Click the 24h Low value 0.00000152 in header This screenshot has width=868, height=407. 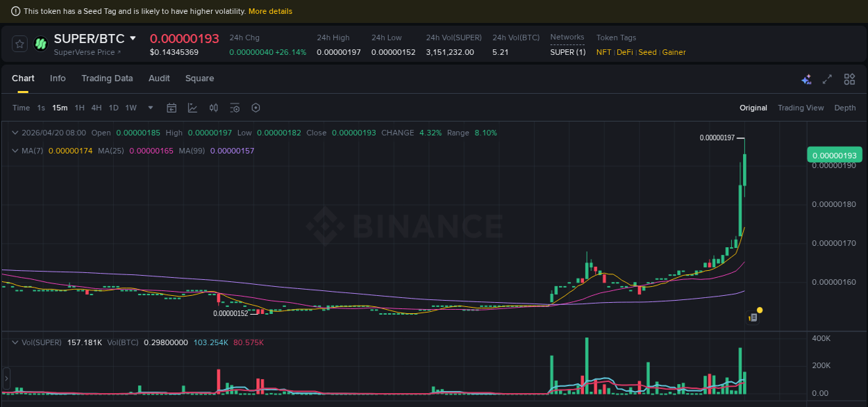tap(393, 52)
